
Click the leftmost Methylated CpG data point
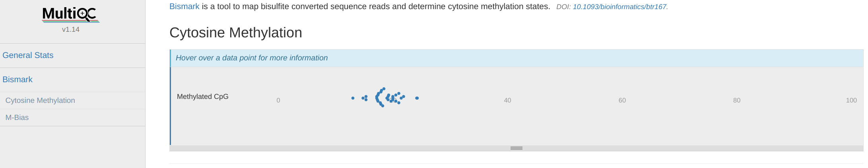pos(353,98)
